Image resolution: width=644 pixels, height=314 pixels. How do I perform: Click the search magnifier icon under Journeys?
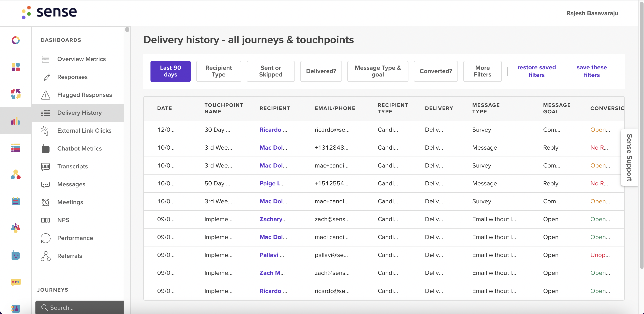(x=45, y=308)
